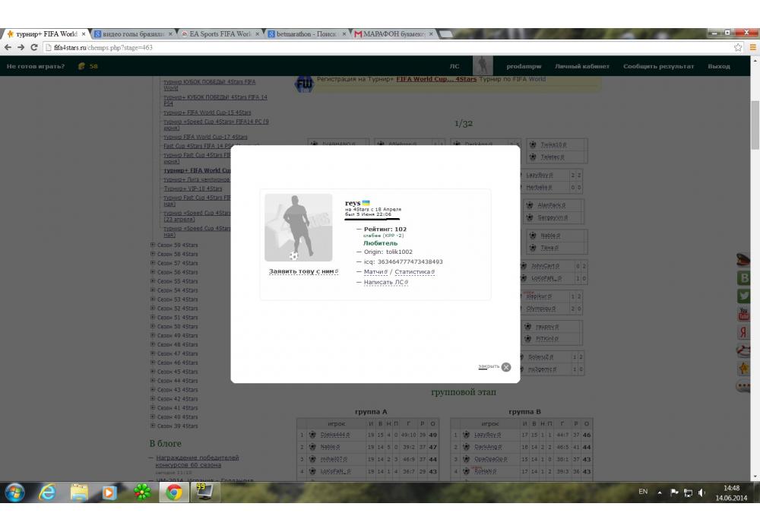The width and height of the screenshot is (760, 532).
Task: Open Internet Explorer from taskbar
Action: [x=47, y=492]
